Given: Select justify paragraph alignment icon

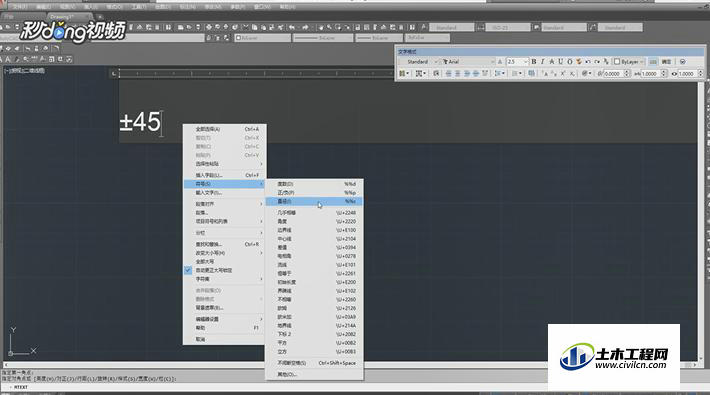Looking at the screenshot, I should [x=476, y=73].
